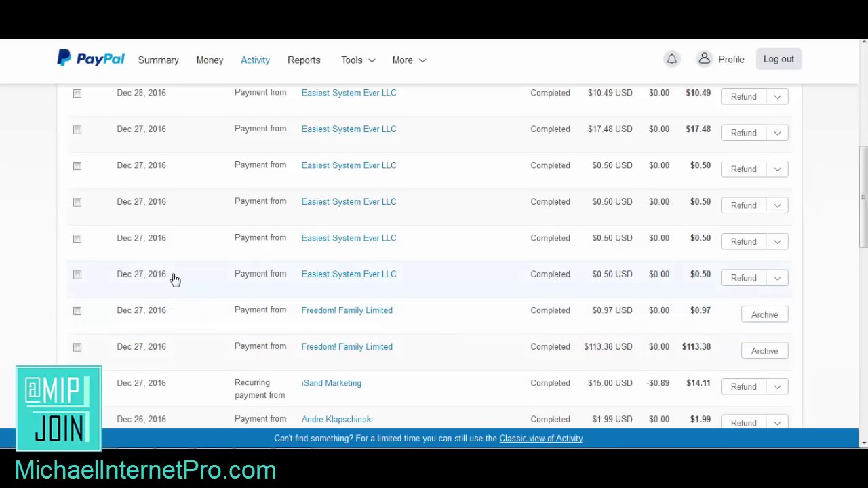Click the $14.11 net amount
This screenshot has height=488, width=868.
point(698,383)
